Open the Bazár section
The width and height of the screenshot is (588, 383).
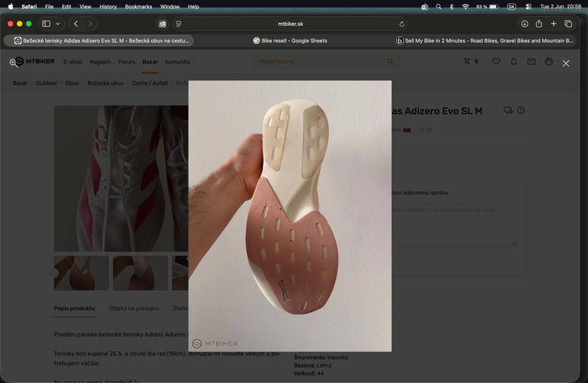click(x=150, y=62)
